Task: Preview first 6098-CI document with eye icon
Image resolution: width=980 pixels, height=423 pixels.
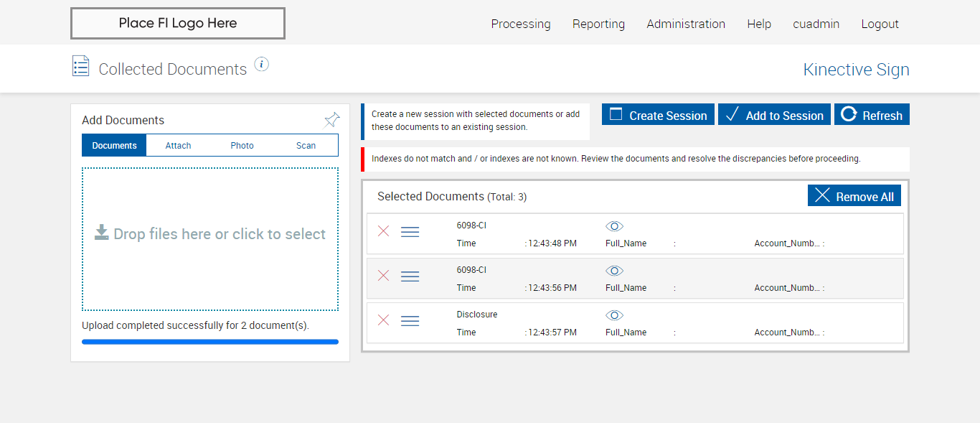Action: click(614, 226)
